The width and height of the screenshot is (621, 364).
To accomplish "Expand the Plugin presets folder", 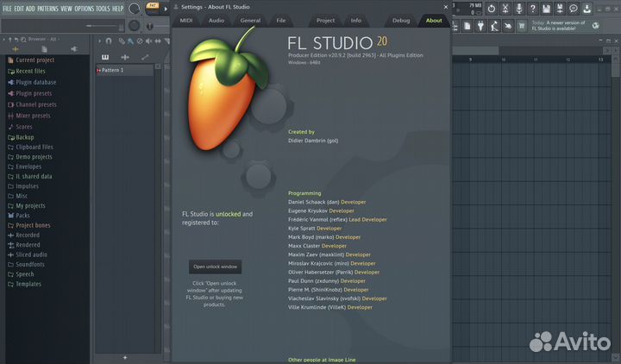I will [29, 93].
